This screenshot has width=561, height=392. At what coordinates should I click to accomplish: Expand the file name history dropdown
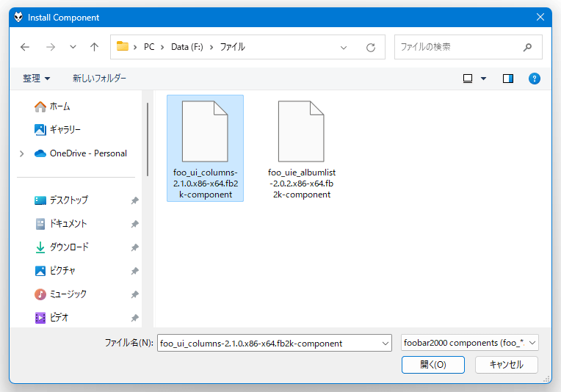386,344
